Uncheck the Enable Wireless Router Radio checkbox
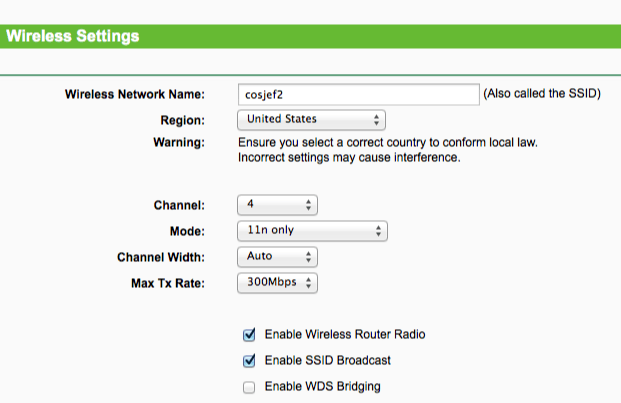 point(249,334)
